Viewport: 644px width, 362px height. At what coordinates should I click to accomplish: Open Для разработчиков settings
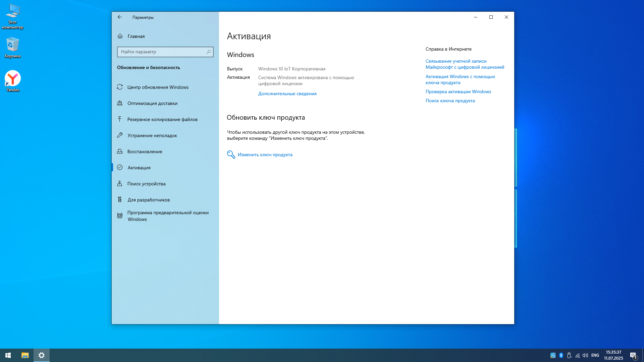click(149, 200)
